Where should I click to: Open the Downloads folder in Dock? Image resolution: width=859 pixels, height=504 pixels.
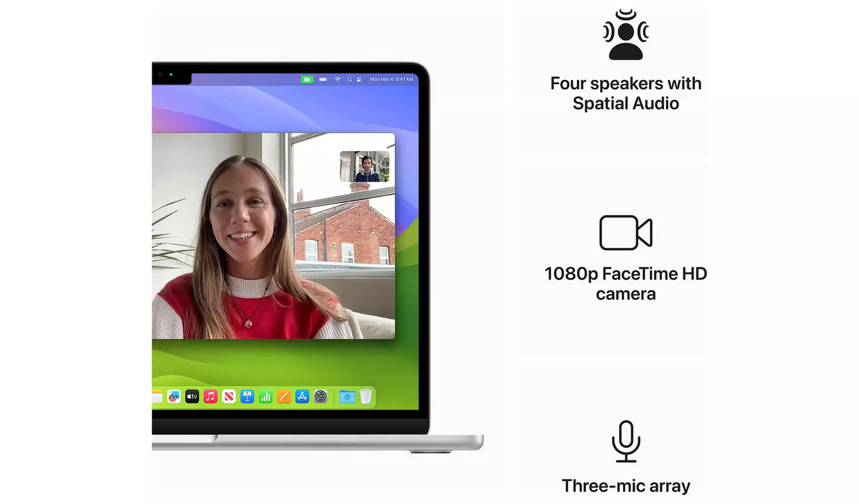[x=347, y=396]
